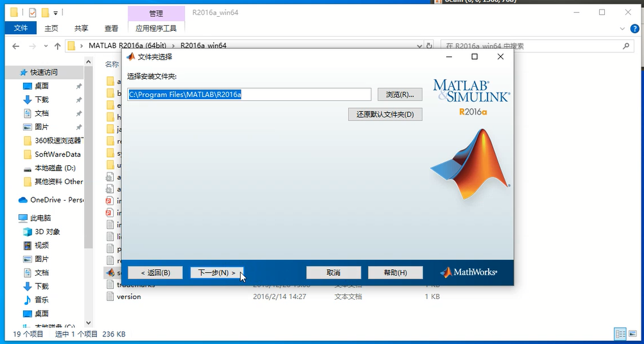The image size is (644, 344).
Task: Switch to the 主页 ribbon tab
Action: (x=51, y=28)
